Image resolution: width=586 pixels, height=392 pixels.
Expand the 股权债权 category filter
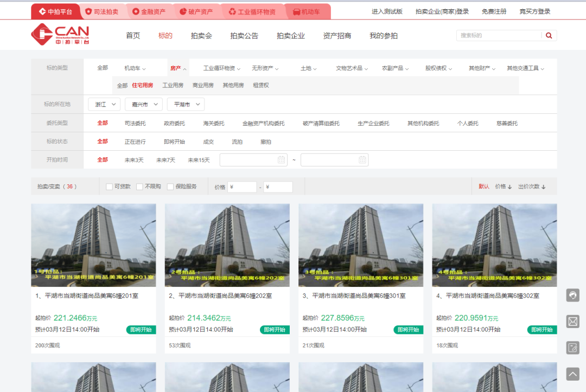coord(439,68)
